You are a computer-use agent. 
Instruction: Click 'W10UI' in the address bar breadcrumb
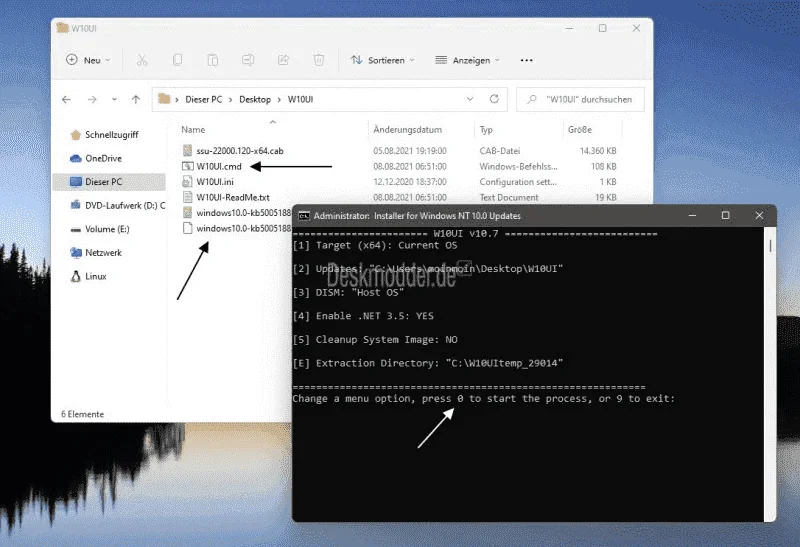(x=301, y=100)
